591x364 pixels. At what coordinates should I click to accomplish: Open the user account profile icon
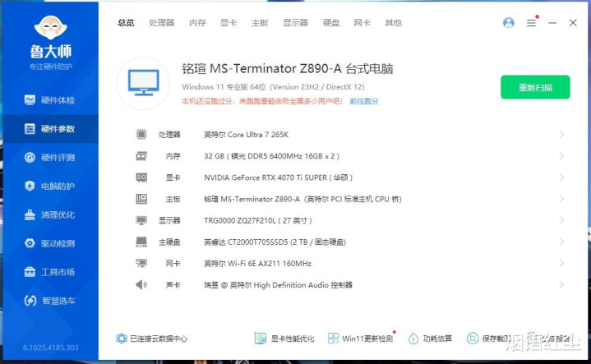tap(509, 23)
